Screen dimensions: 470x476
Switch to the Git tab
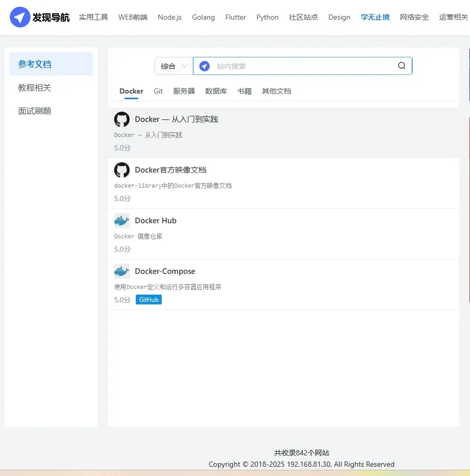(158, 91)
